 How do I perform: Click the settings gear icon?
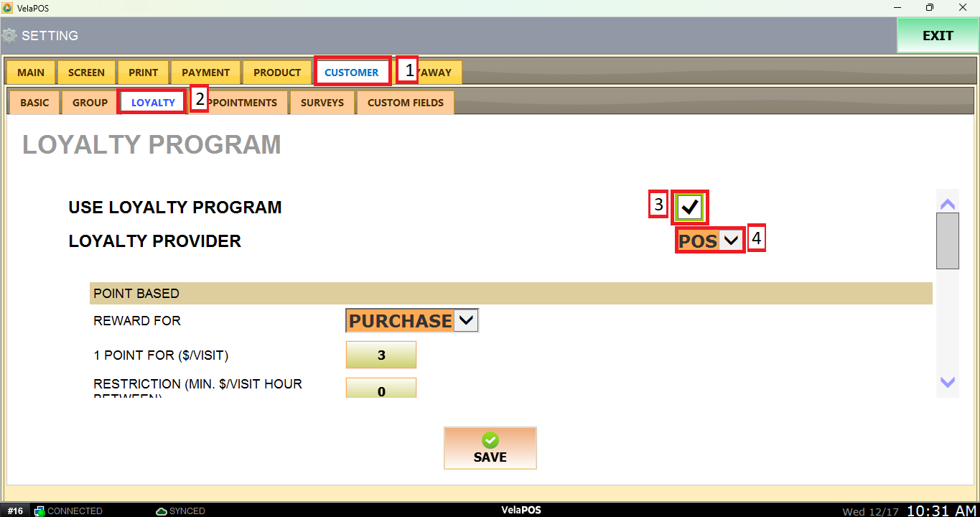(x=9, y=35)
